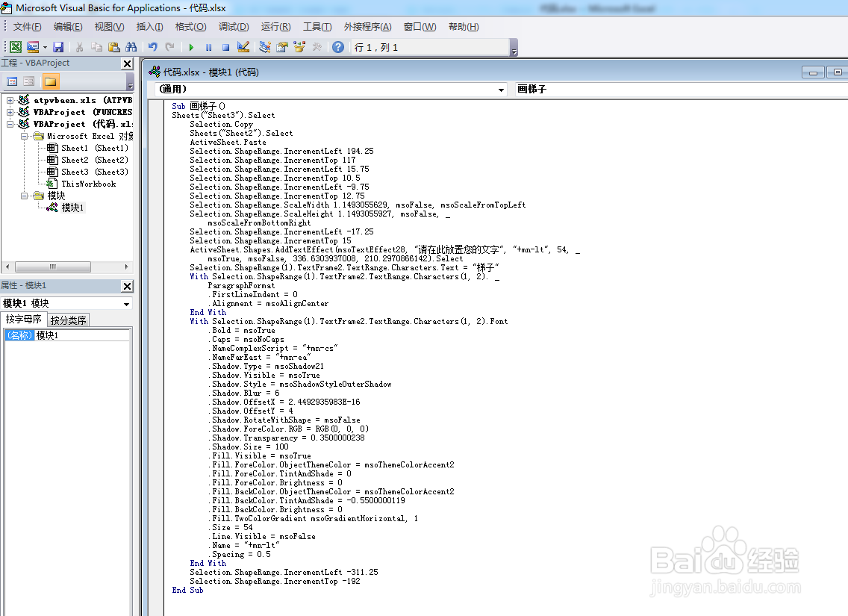
Task: Click the blue Help question mark icon
Action: (338, 47)
